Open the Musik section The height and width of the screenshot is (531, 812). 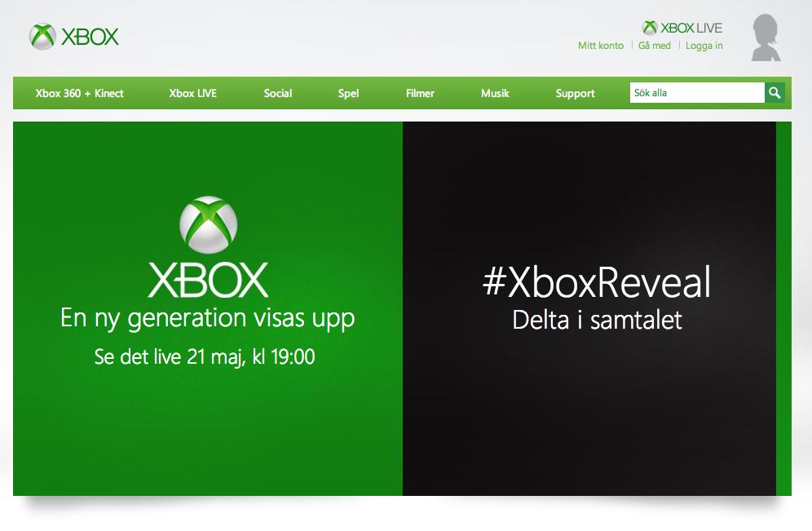point(495,93)
